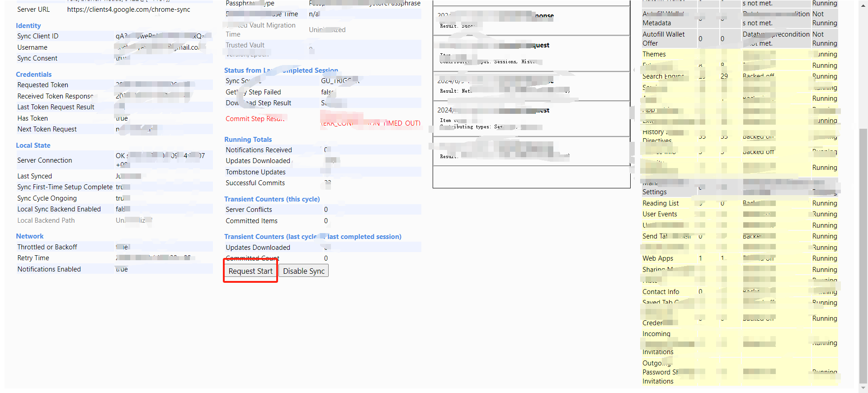Click "Updates Downloaded" under last cycle counters
The height and width of the screenshot is (393, 868).
pos(258,248)
